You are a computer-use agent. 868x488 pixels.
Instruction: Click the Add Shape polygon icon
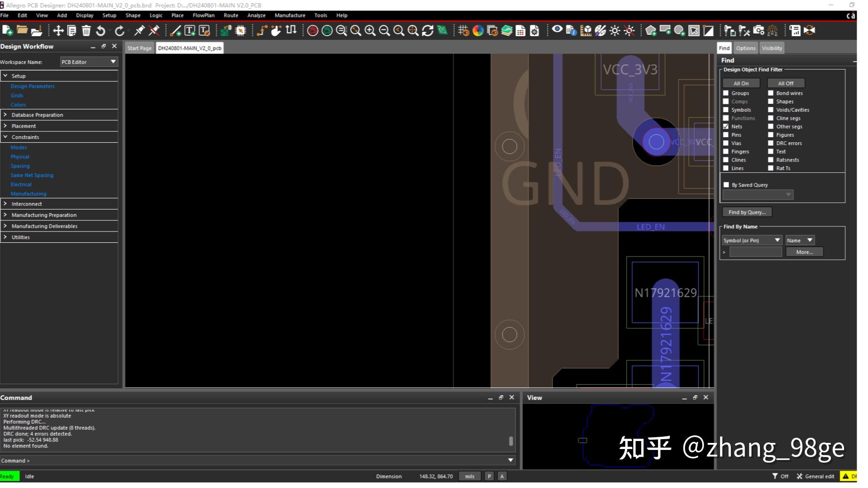651,31
